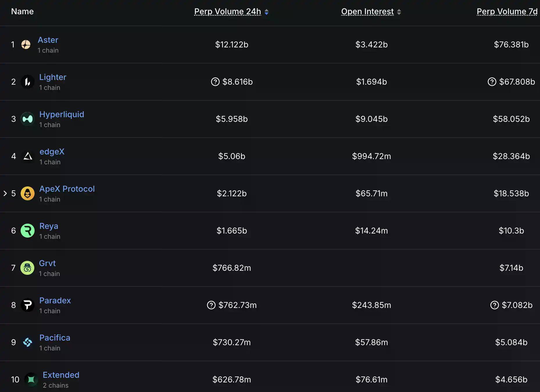Open the Extended protocol link

[x=61, y=375]
